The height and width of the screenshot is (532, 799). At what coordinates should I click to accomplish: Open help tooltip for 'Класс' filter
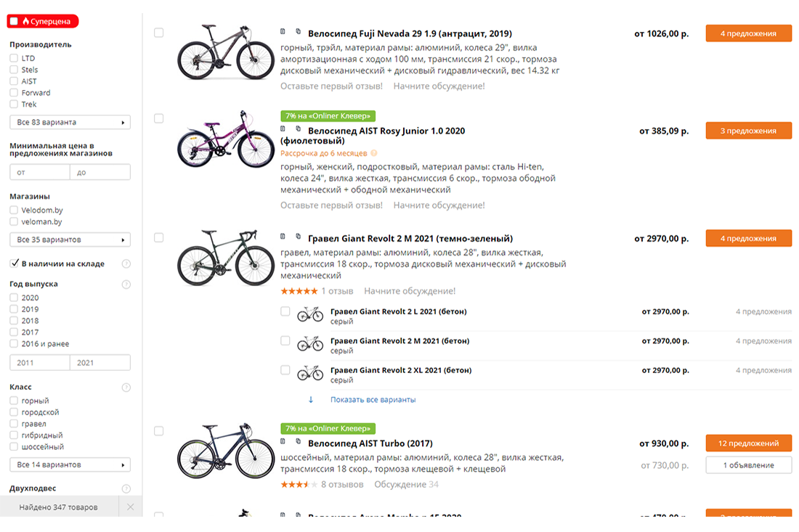point(126,388)
